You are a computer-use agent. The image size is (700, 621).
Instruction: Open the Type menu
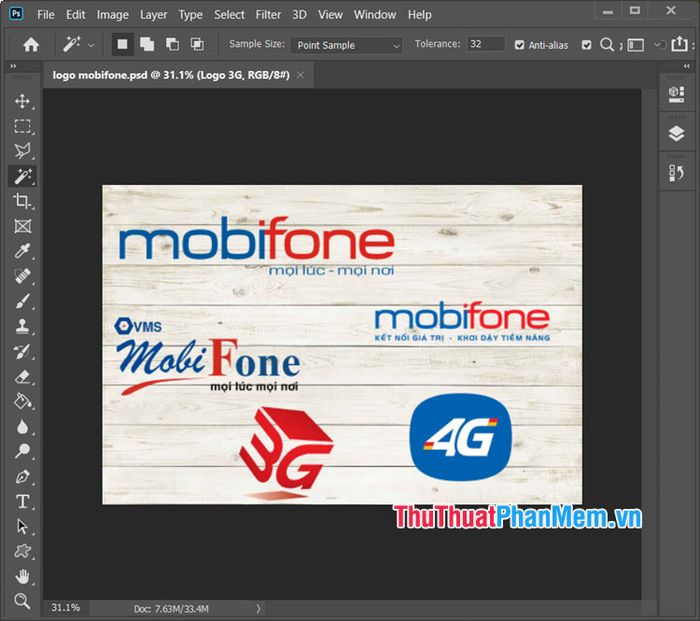click(x=190, y=15)
